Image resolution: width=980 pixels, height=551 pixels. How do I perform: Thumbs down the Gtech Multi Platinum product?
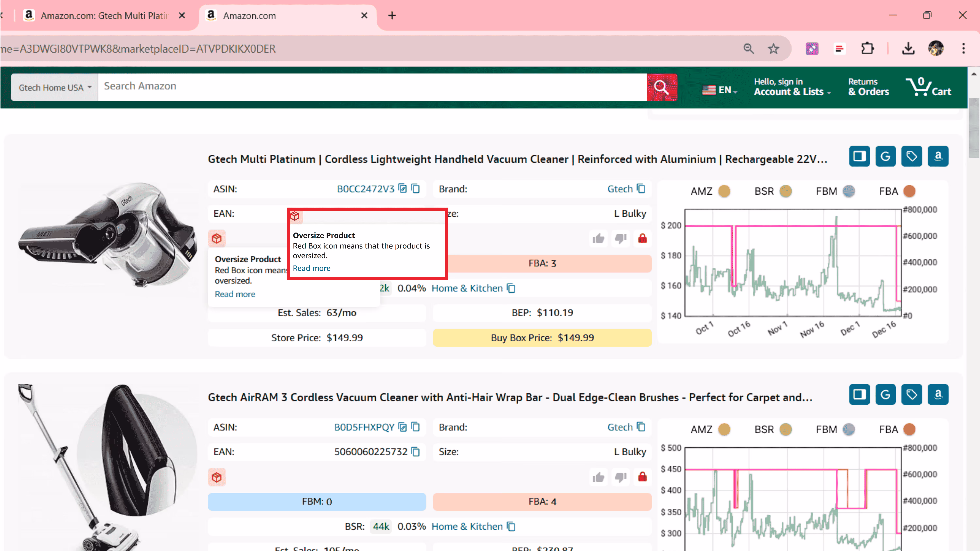coord(621,239)
